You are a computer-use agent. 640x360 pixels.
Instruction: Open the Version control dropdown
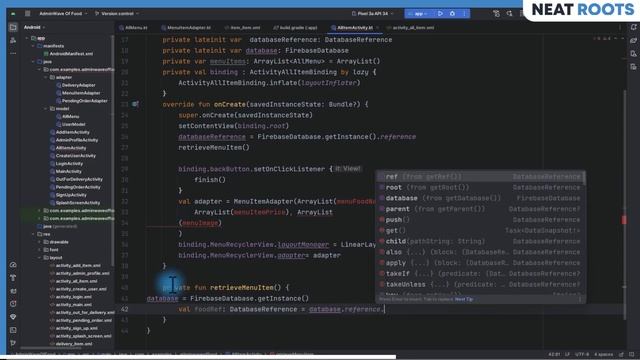pyautogui.click(x=117, y=13)
